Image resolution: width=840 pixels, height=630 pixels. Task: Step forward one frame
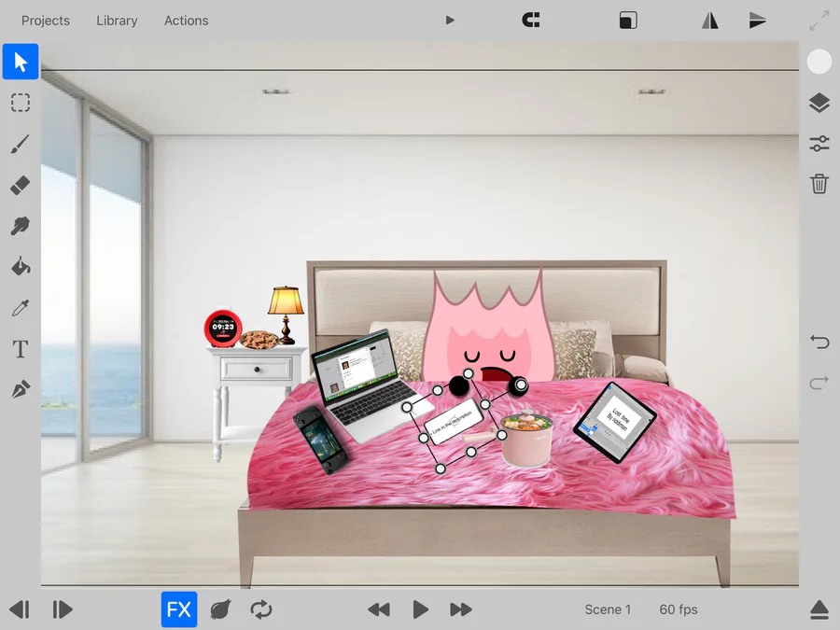click(62, 609)
